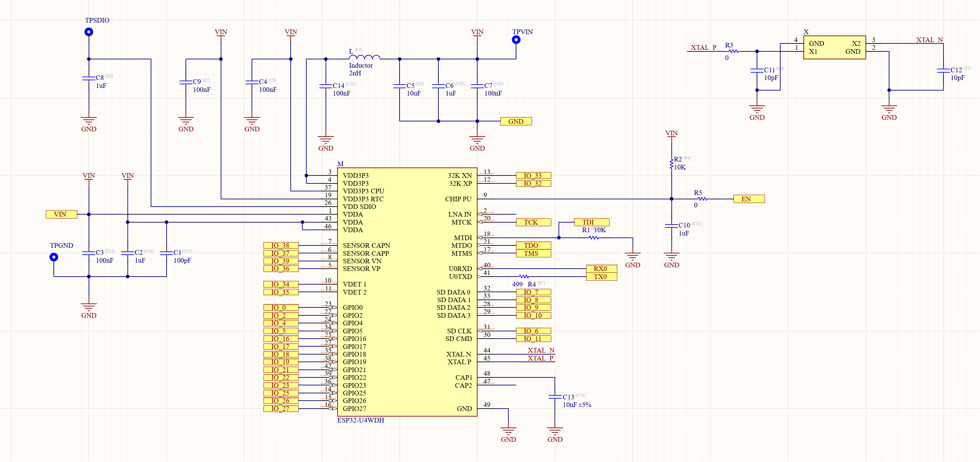Click the RX0 port label

[601, 268]
